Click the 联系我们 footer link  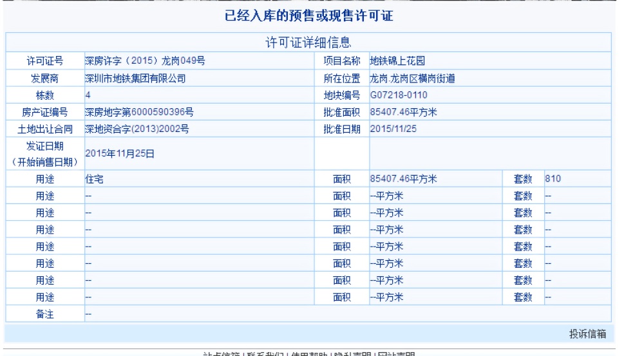[x=264, y=353]
